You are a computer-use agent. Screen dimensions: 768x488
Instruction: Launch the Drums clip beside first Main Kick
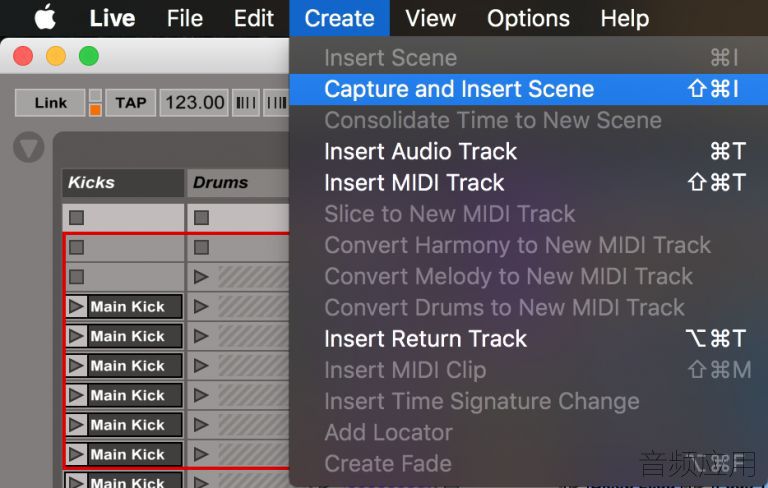click(x=200, y=307)
